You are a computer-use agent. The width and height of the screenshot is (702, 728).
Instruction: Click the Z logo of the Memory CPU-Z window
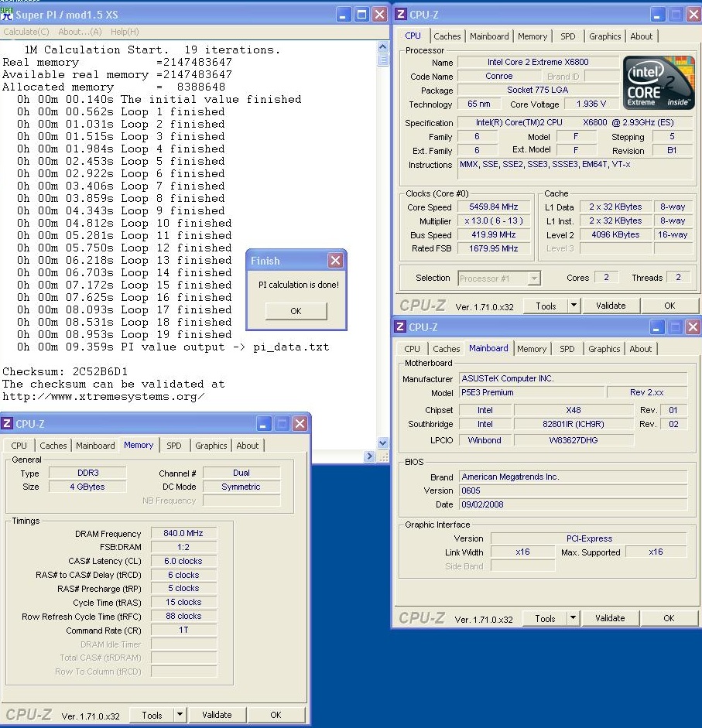coord(6,423)
